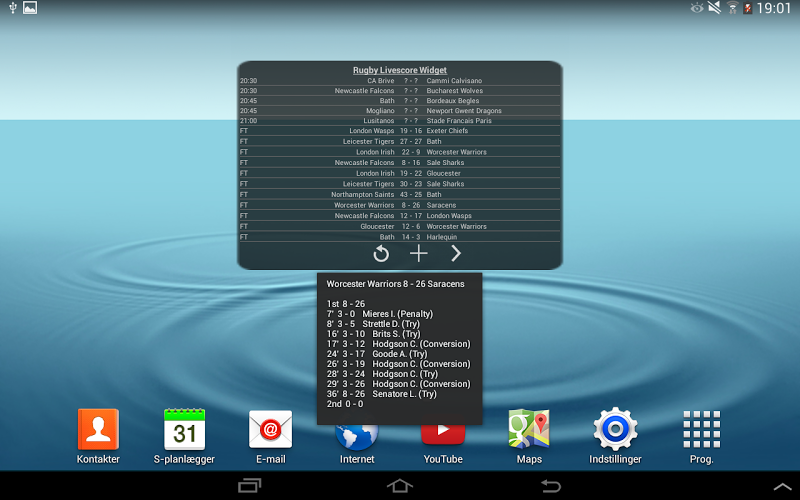
Task: Select Newcastle Falcons vs Bucharest Wolves match
Action: pyautogui.click(x=399, y=91)
